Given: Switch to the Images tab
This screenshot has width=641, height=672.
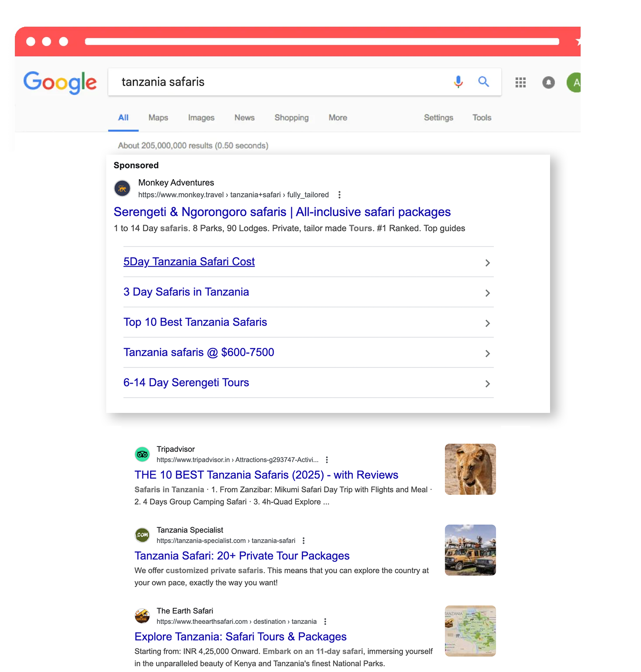Looking at the screenshot, I should pyautogui.click(x=201, y=118).
